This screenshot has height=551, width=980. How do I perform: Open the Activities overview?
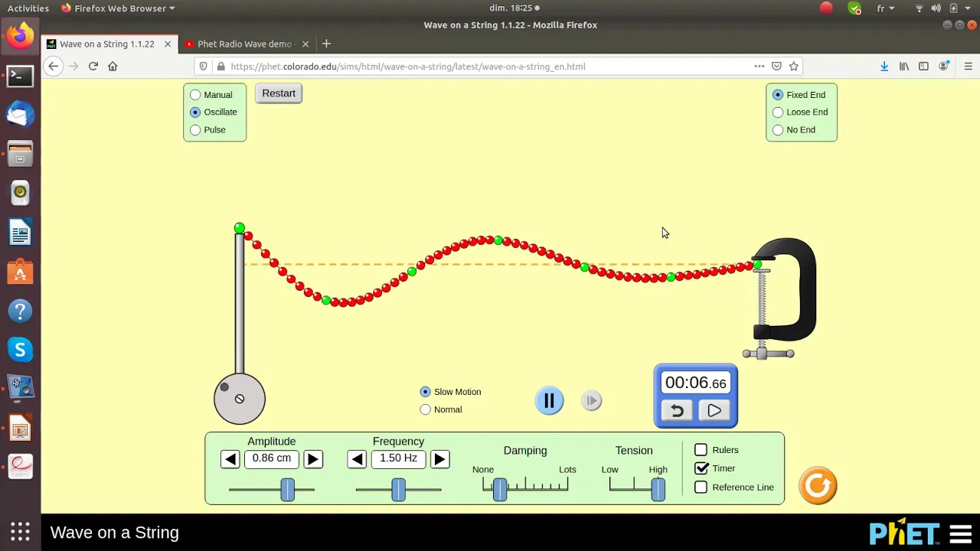(28, 8)
